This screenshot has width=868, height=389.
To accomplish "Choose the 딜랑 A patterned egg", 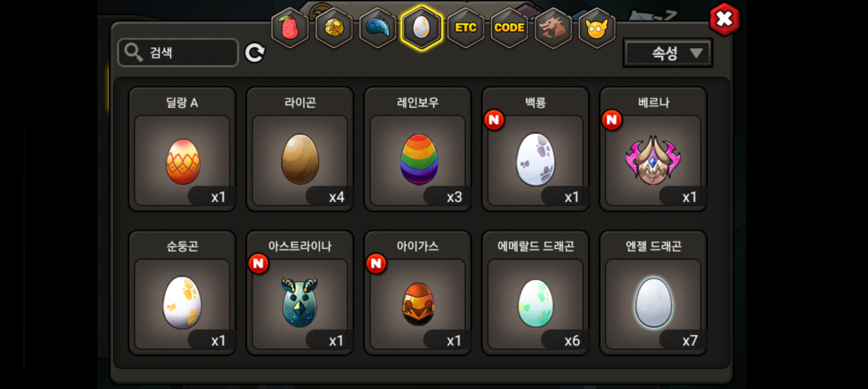I will click(x=182, y=149).
